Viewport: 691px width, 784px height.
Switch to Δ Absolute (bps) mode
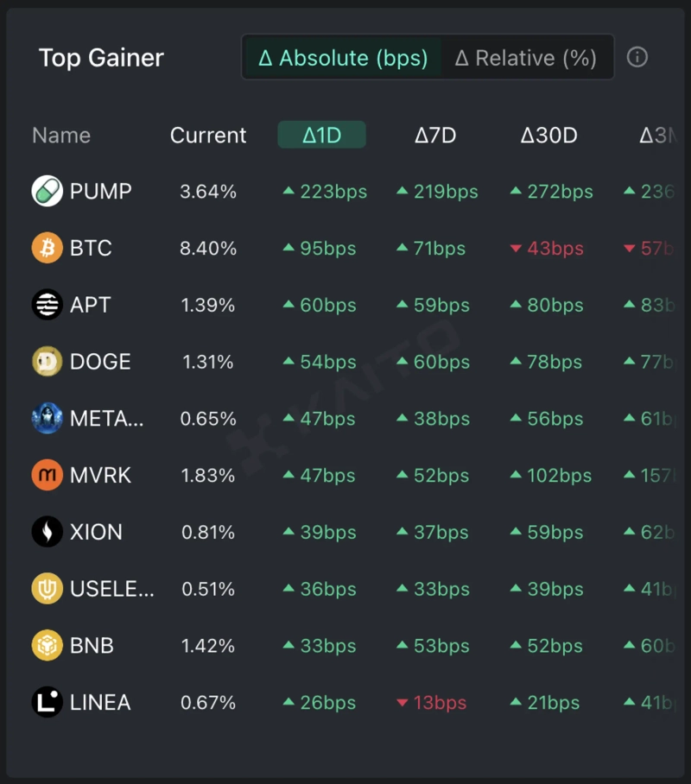click(343, 58)
